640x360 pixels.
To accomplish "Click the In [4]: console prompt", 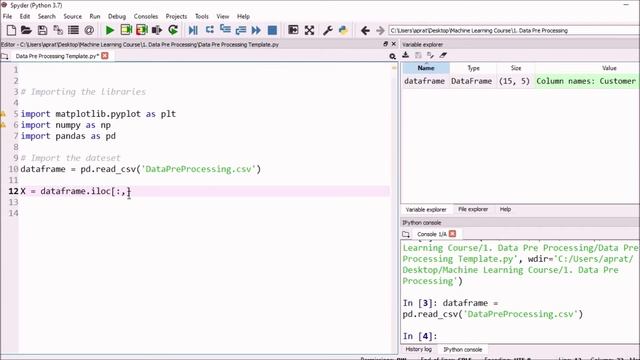I will (420, 336).
